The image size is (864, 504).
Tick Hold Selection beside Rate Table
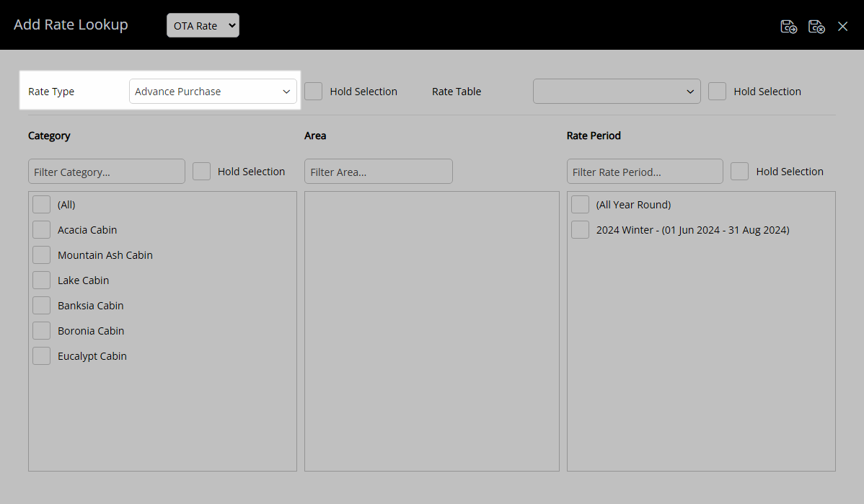pos(717,92)
